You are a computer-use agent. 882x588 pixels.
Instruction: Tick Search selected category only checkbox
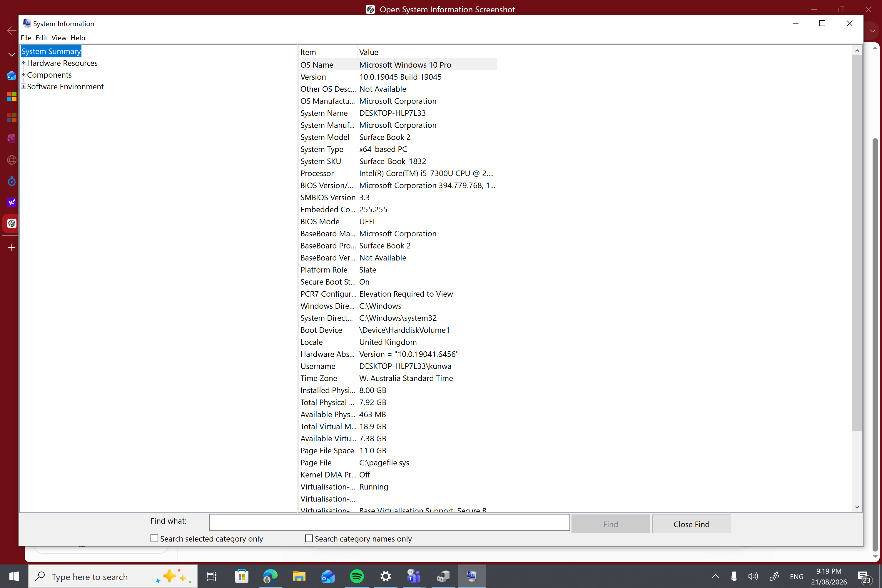point(154,539)
